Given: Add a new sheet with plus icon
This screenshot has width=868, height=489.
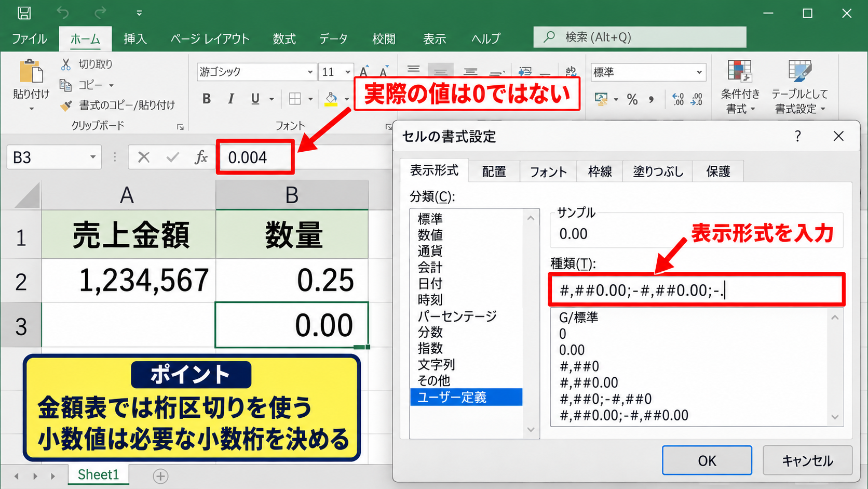Looking at the screenshot, I should coord(160,476).
